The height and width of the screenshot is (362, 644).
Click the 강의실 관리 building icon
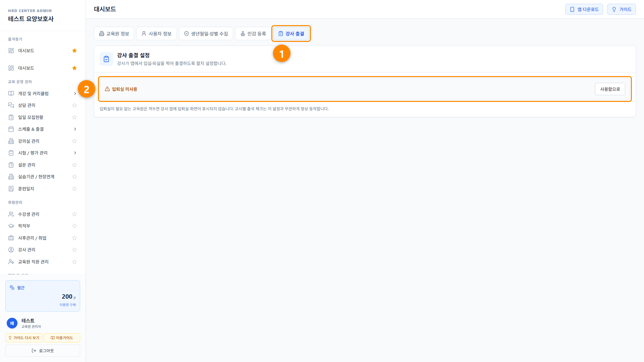coord(11,141)
